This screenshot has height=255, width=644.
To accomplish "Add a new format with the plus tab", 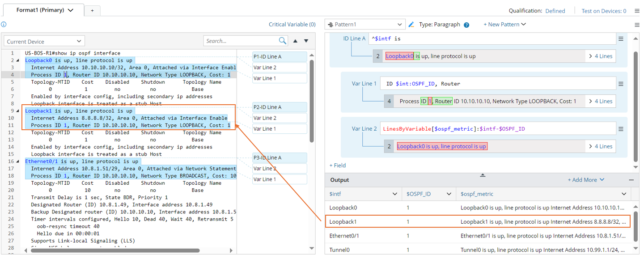I will tap(92, 10).
